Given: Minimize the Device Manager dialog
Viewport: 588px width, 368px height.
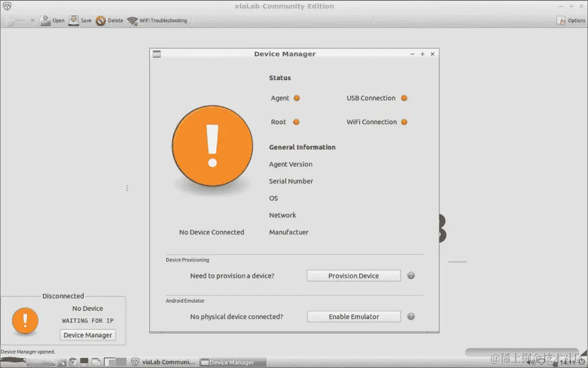Looking at the screenshot, I should coord(413,54).
